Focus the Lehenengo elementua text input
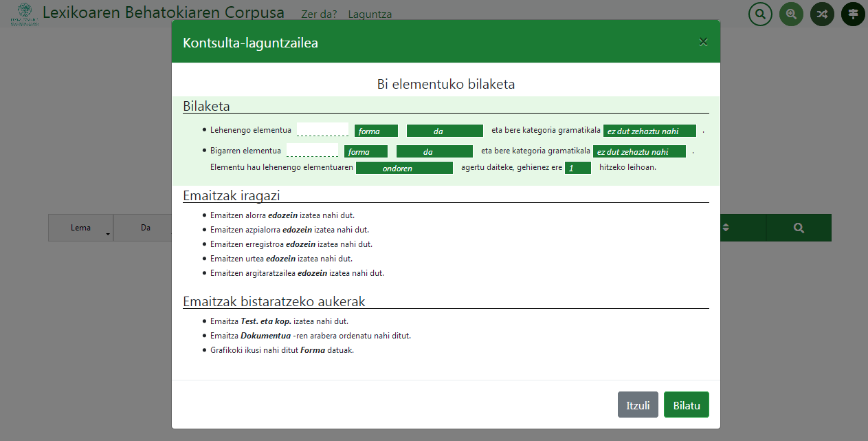This screenshot has width=868, height=441. point(322,130)
